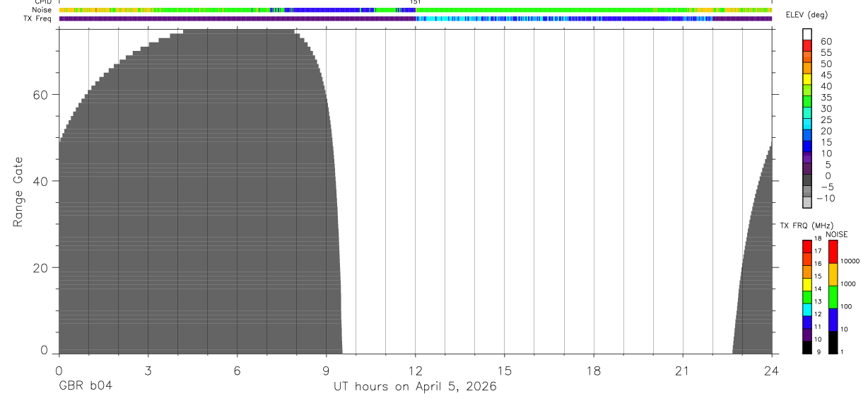Click NOISE legend value '1000'
The image size is (868, 401).
coord(848,284)
